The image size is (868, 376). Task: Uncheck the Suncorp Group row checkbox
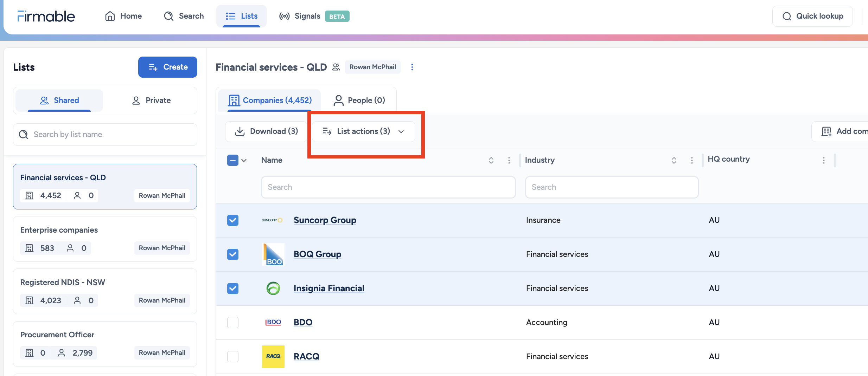[x=232, y=220]
